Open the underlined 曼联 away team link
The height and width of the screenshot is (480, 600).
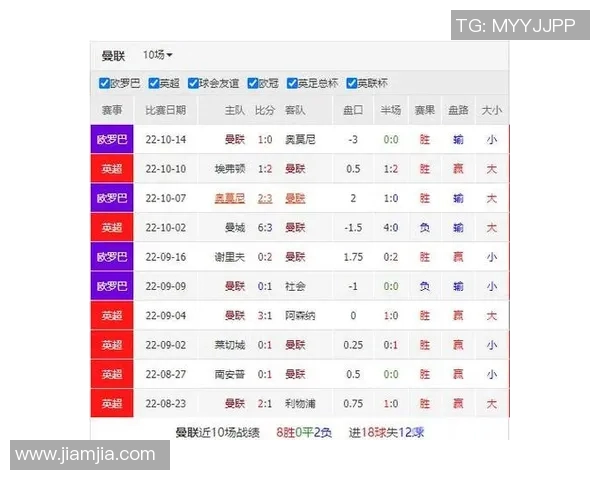click(295, 198)
